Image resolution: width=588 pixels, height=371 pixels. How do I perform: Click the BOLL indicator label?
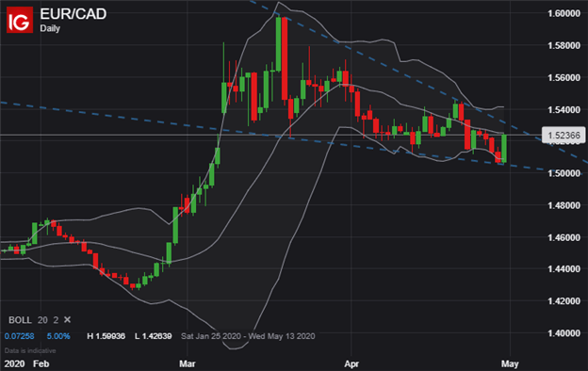pyautogui.click(x=20, y=320)
